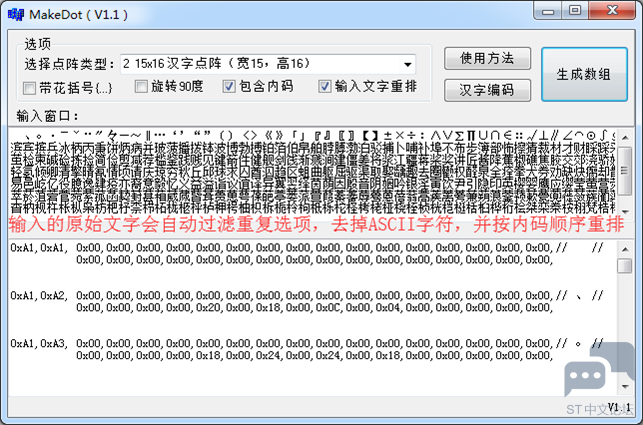The height and width of the screenshot is (425, 643).
Task: Click the output area scrollbar thumb
Action: pyautogui.click(x=625, y=265)
